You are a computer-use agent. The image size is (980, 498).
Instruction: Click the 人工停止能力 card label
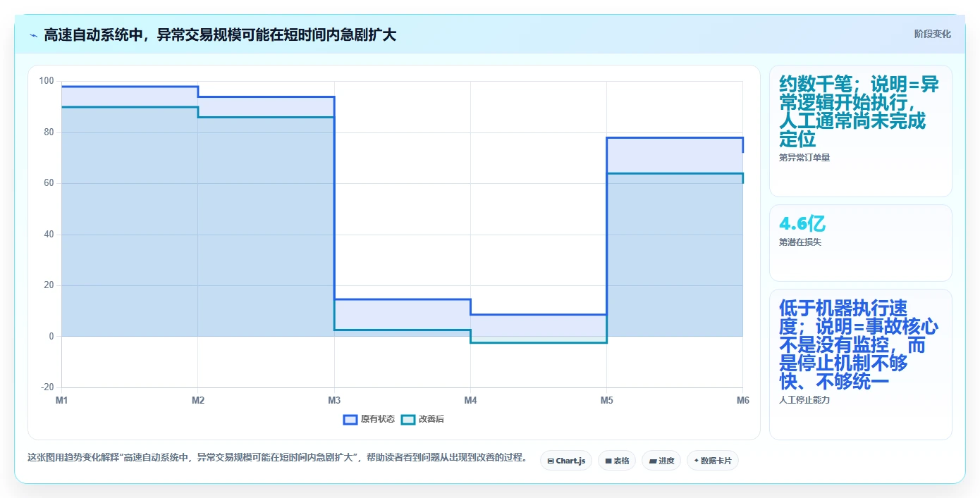point(804,400)
